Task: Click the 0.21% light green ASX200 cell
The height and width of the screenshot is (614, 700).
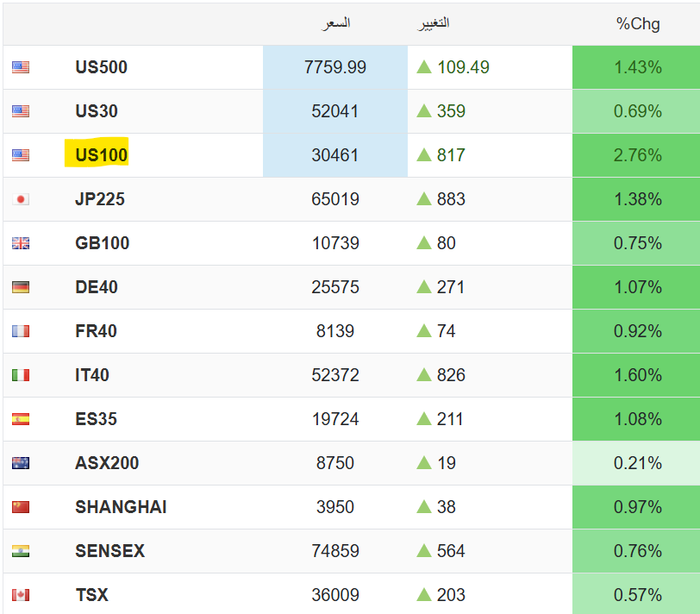Action: coord(636,463)
